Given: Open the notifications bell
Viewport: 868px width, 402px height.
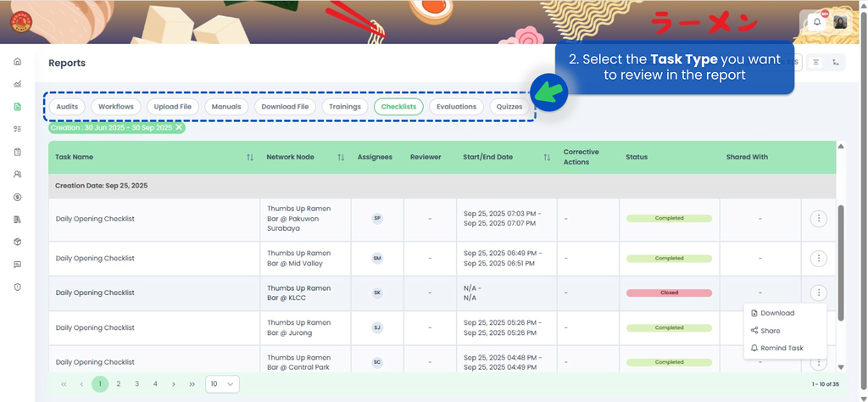Looking at the screenshot, I should point(817,23).
